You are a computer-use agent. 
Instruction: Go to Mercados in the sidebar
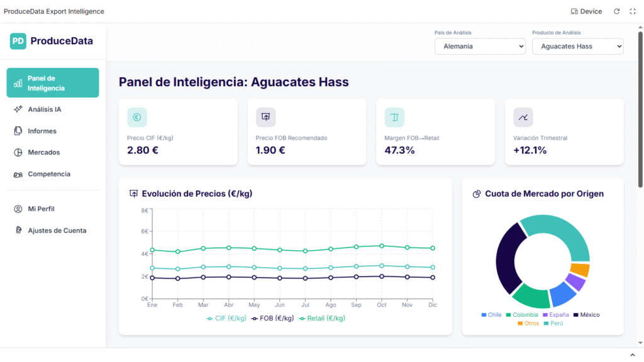click(x=43, y=152)
